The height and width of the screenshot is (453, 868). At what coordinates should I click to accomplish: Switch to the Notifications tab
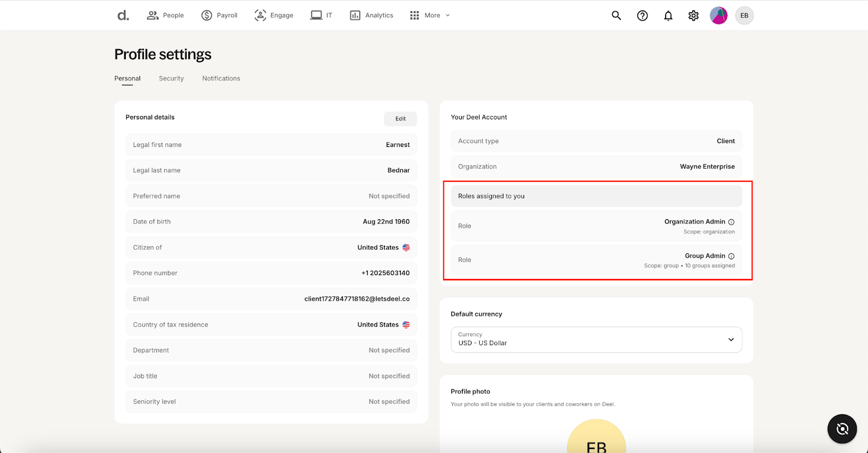point(221,79)
